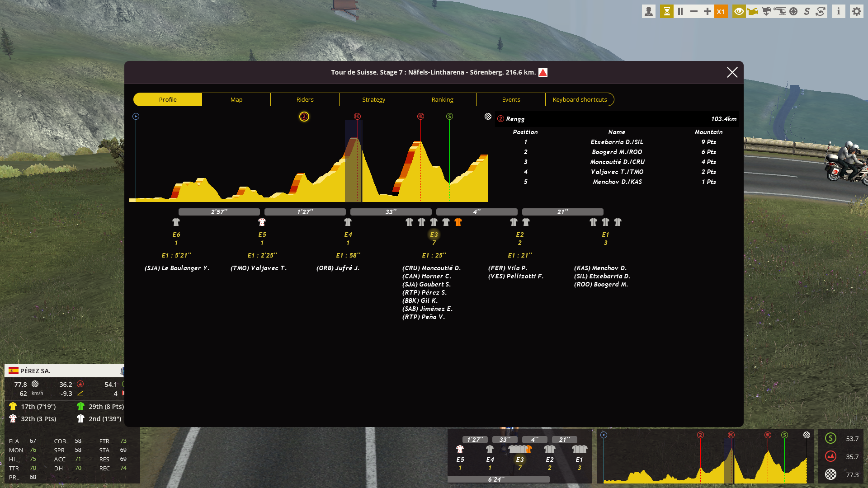Select the E2 group label in dialog
Image resolution: width=868 pixels, height=488 pixels.
[x=520, y=235]
